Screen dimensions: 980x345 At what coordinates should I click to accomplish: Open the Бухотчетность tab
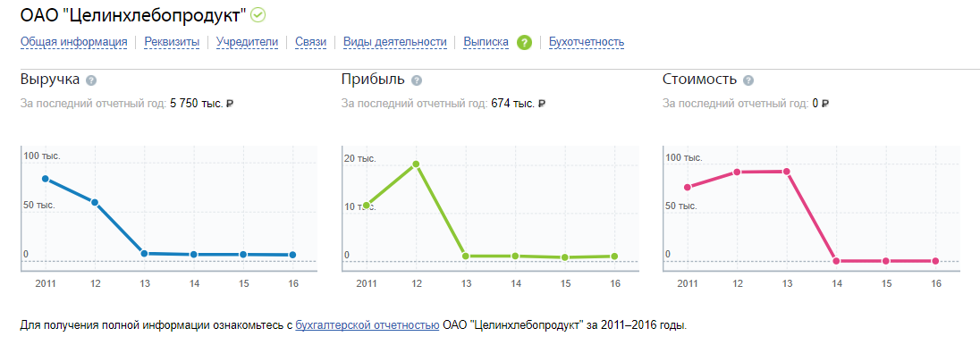(587, 42)
